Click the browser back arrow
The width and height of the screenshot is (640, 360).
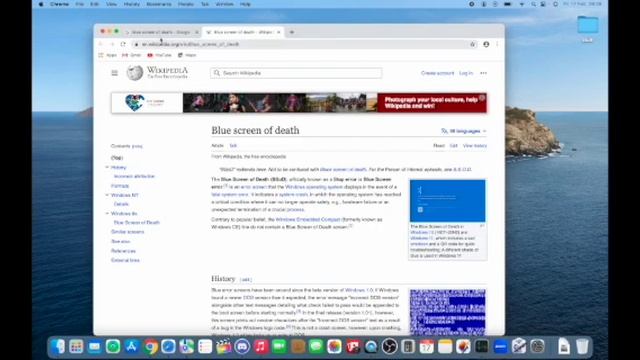pyautogui.click(x=101, y=44)
